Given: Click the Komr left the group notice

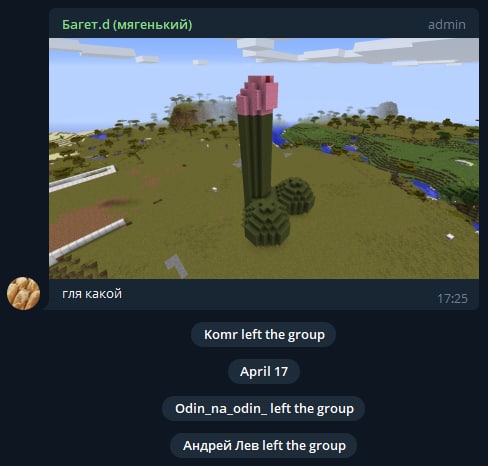Looking at the screenshot, I should tap(263, 334).
